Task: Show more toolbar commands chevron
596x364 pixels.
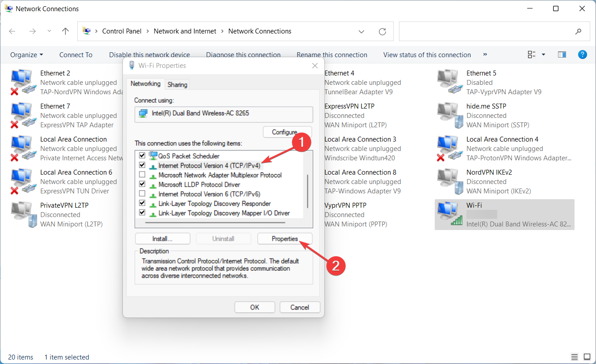Action: point(485,54)
